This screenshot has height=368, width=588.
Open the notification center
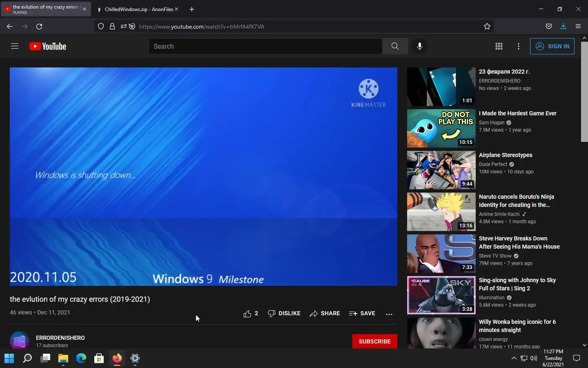(577, 359)
